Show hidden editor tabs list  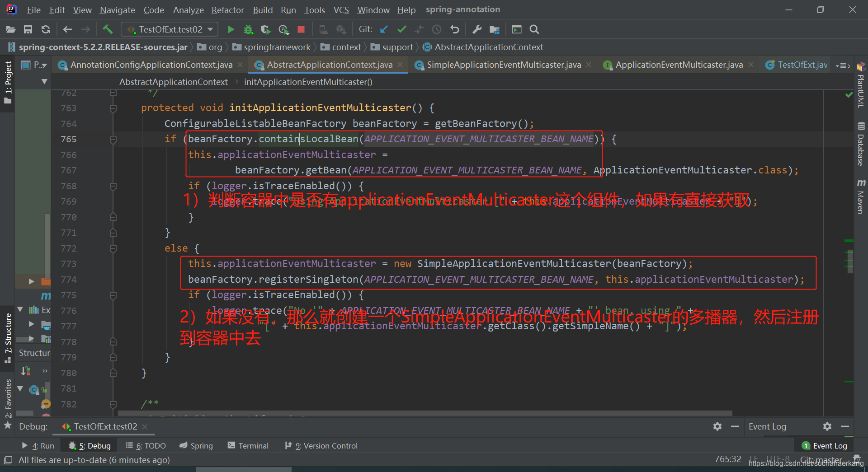(x=843, y=65)
